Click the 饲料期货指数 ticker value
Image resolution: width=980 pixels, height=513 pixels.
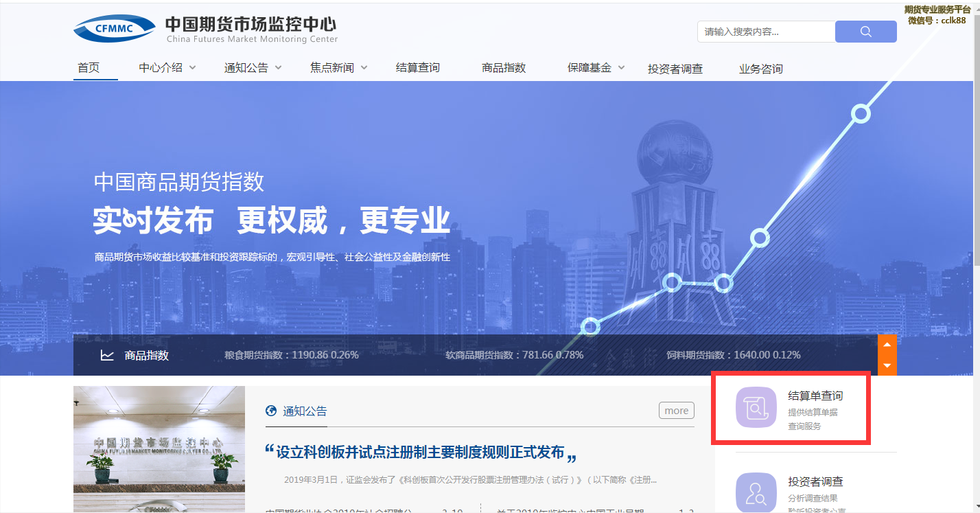734,355
